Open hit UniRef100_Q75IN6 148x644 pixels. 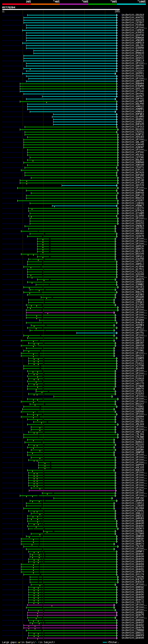(133, 190)
